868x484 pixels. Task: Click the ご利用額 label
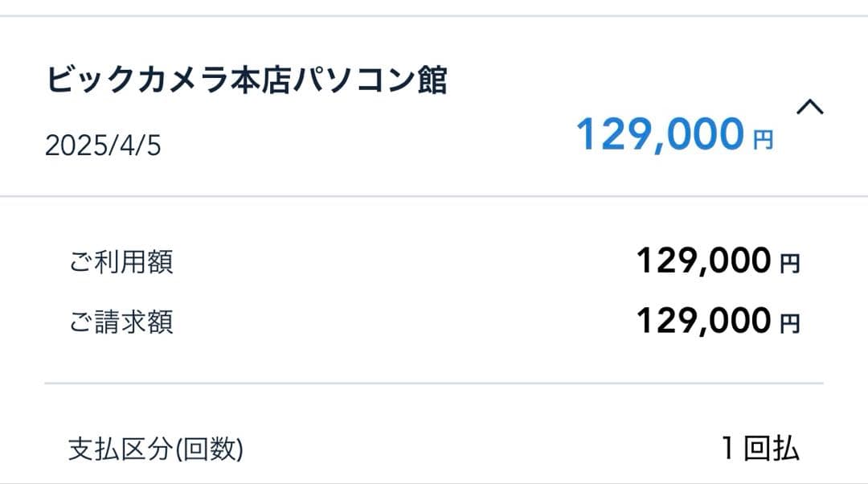pyautogui.click(x=121, y=262)
